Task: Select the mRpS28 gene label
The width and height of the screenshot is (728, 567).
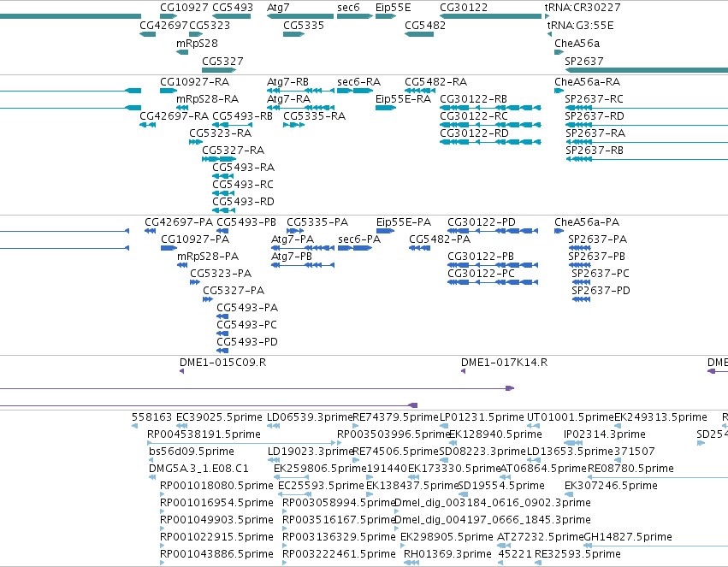Action: (x=197, y=44)
